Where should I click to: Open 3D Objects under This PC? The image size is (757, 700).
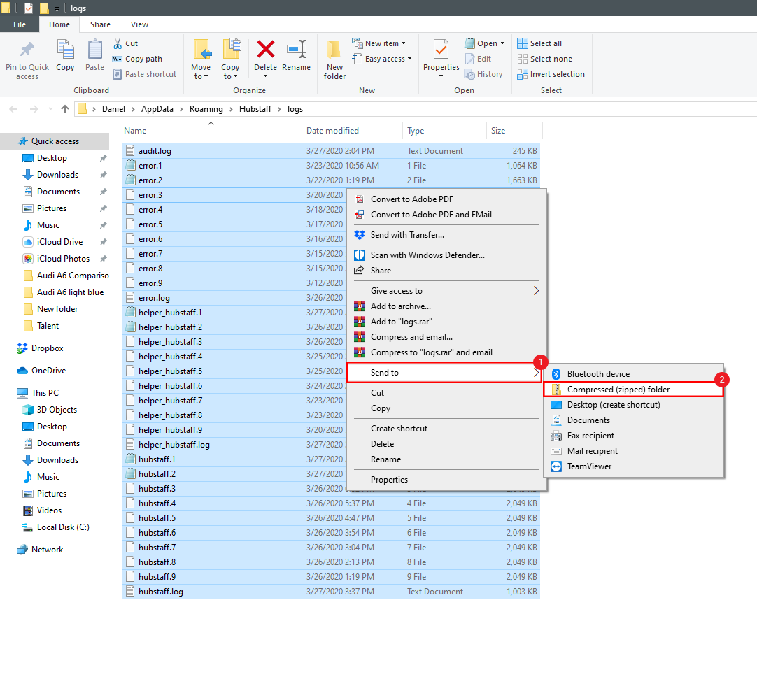pos(57,410)
